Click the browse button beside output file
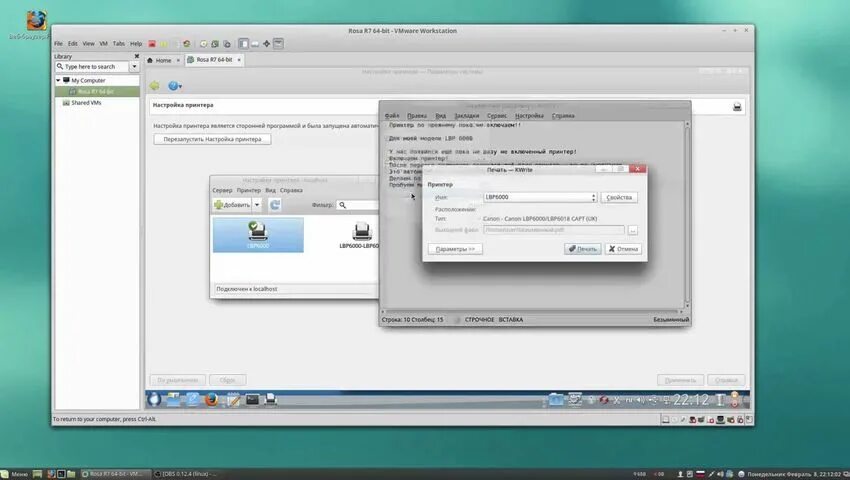This screenshot has width=850, height=480. point(633,230)
